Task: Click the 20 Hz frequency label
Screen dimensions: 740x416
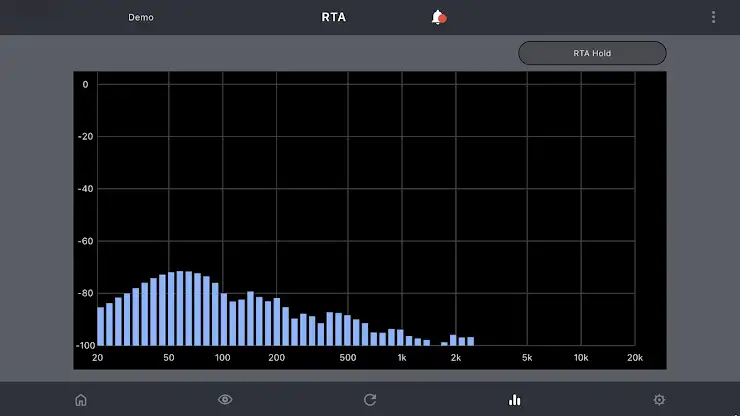Action: pyautogui.click(x=98, y=358)
